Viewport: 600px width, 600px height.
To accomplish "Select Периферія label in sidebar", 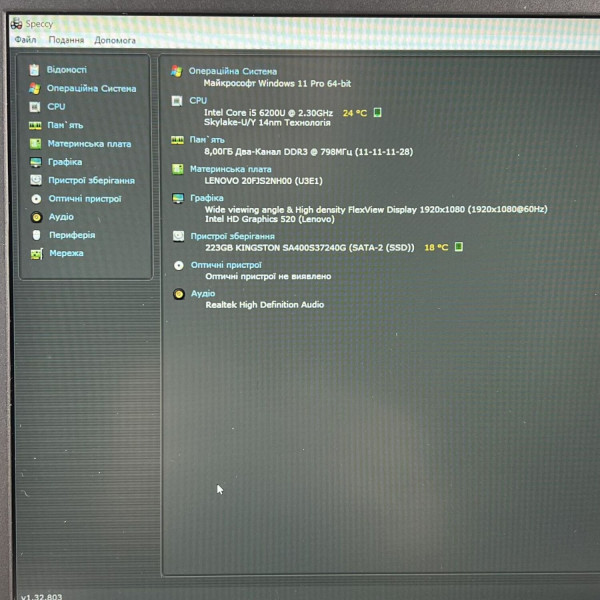I will coord(72,235).
